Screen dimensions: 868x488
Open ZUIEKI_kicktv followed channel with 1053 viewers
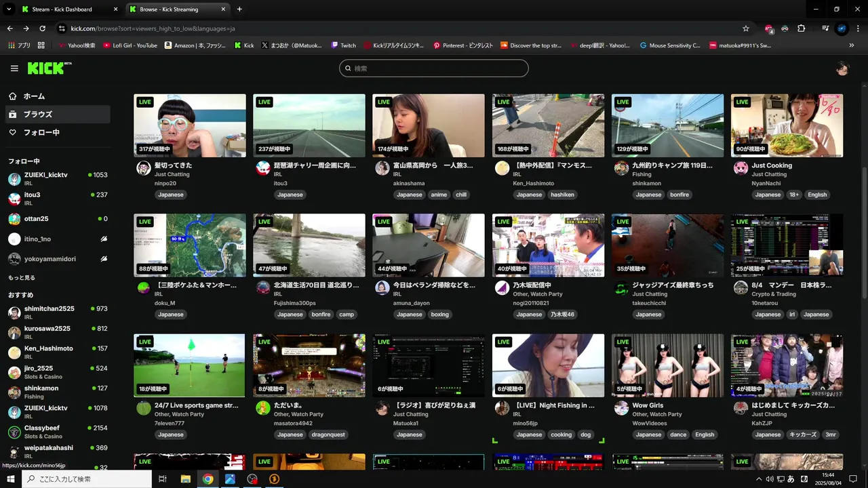pyautogui.click(x=58, y=179)
